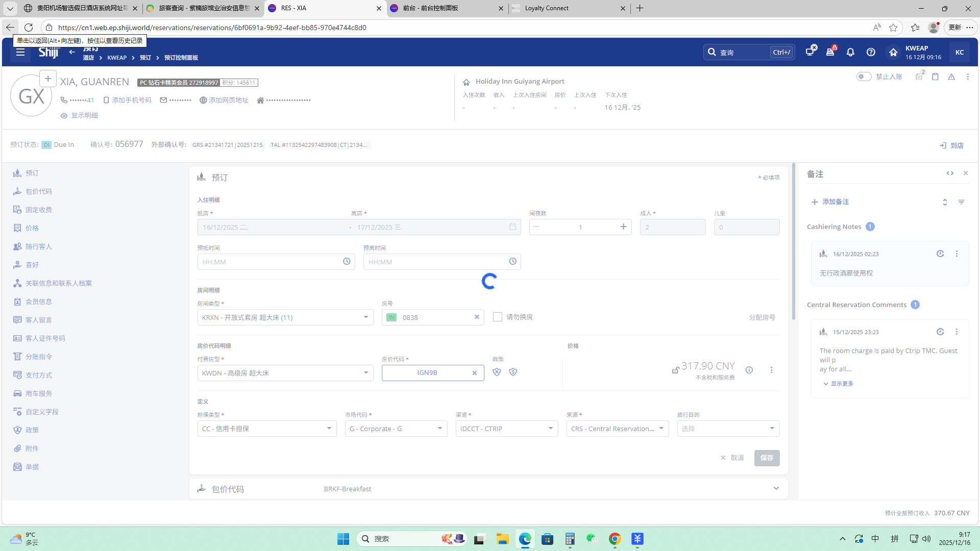Open the help question mark icon

click(871, 52)
